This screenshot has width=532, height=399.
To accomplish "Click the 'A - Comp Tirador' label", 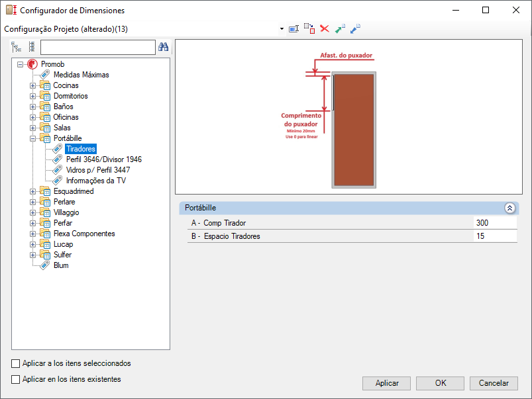I will (219, 223).
